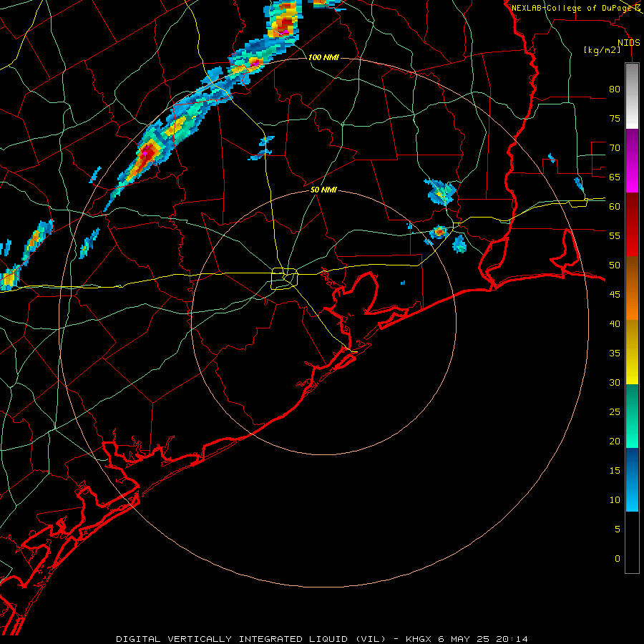Click the [kg/m2] unit label

pyautogui.click(x=602, y=50)
